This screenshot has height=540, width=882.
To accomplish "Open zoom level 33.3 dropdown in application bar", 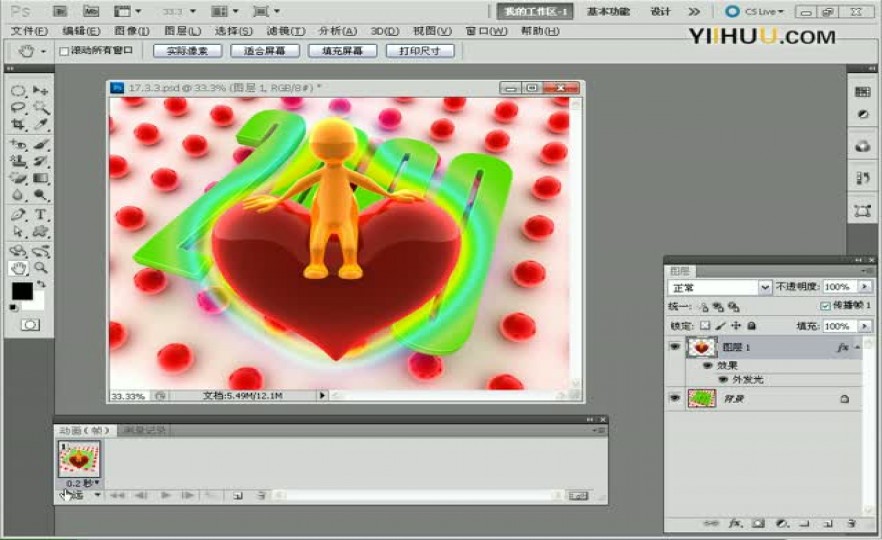I will point(193,11).
